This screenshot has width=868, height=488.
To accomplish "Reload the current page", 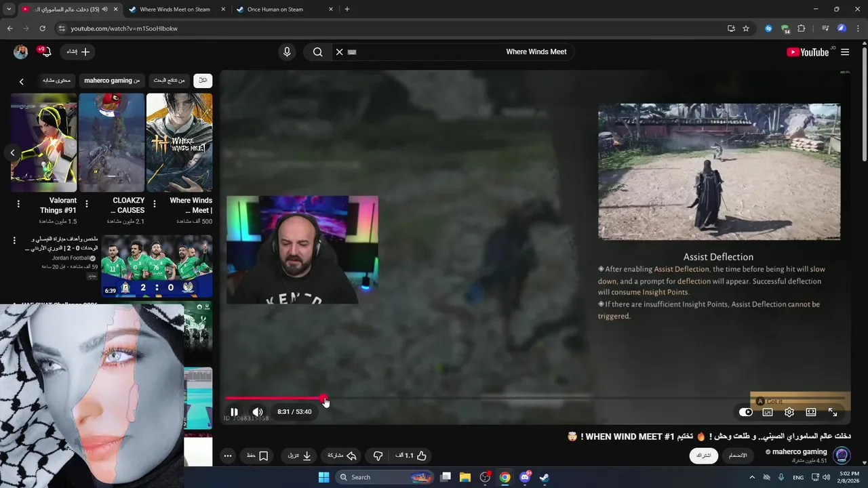I will tap(42, 28).
